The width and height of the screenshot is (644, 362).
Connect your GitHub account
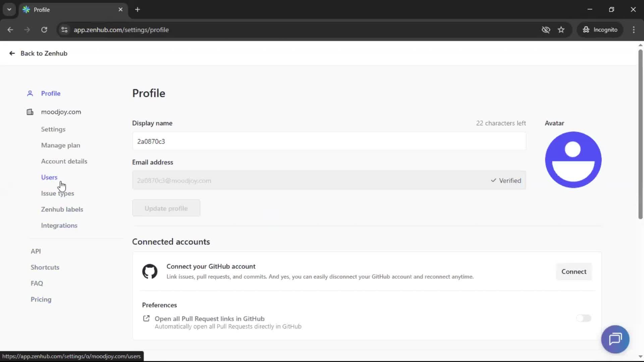pos(574,271)
